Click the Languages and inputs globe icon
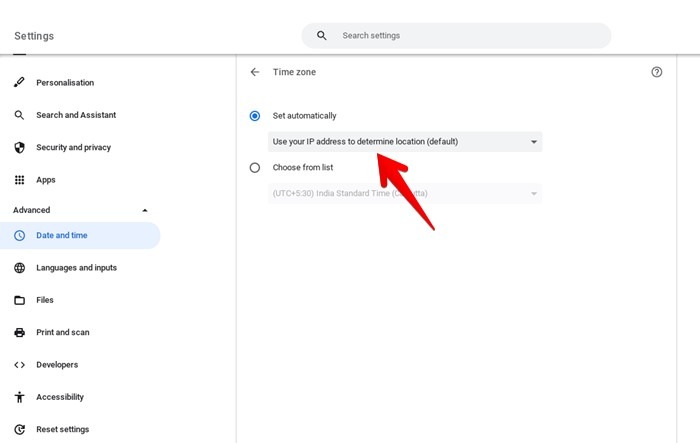This screenshot has width=700, height=443. click(x=19, y=268)
